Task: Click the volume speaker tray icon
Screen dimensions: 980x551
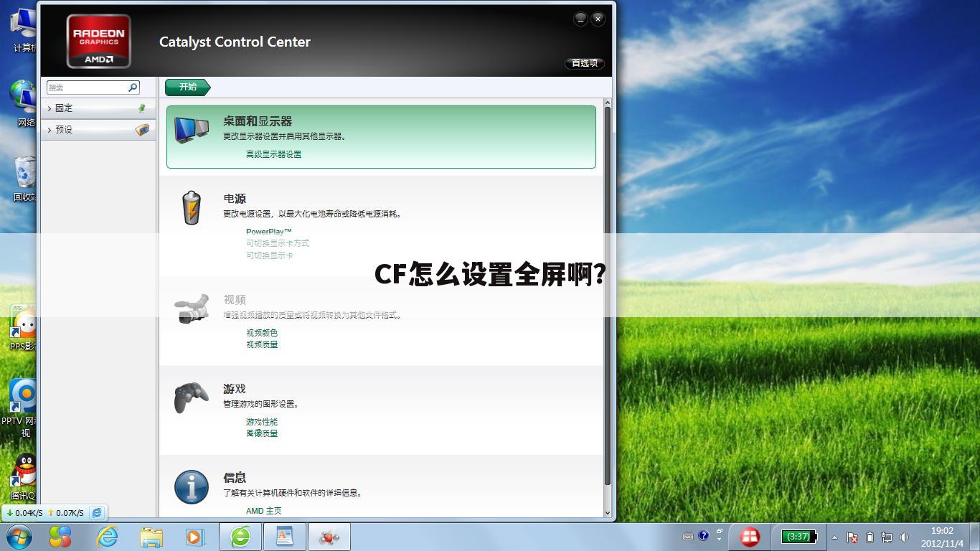Action: pos(904,537)
